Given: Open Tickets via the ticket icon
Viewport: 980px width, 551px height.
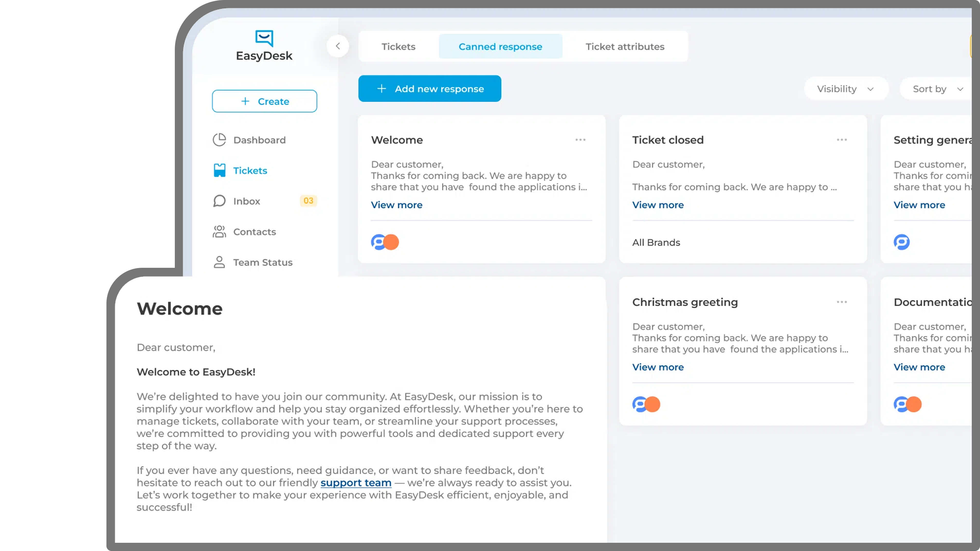Looking at the screenshot, I should [x=220, y=170].
